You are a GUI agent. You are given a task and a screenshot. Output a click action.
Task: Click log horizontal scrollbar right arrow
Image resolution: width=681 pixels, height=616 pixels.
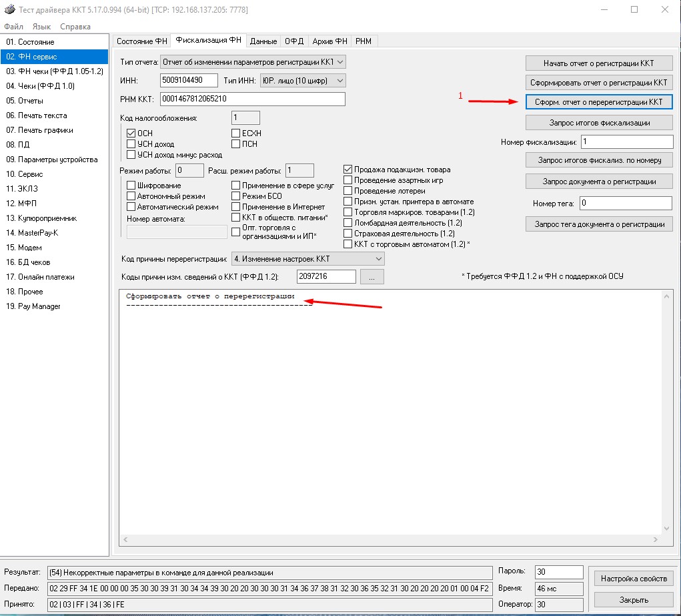[x=656, y=539]
